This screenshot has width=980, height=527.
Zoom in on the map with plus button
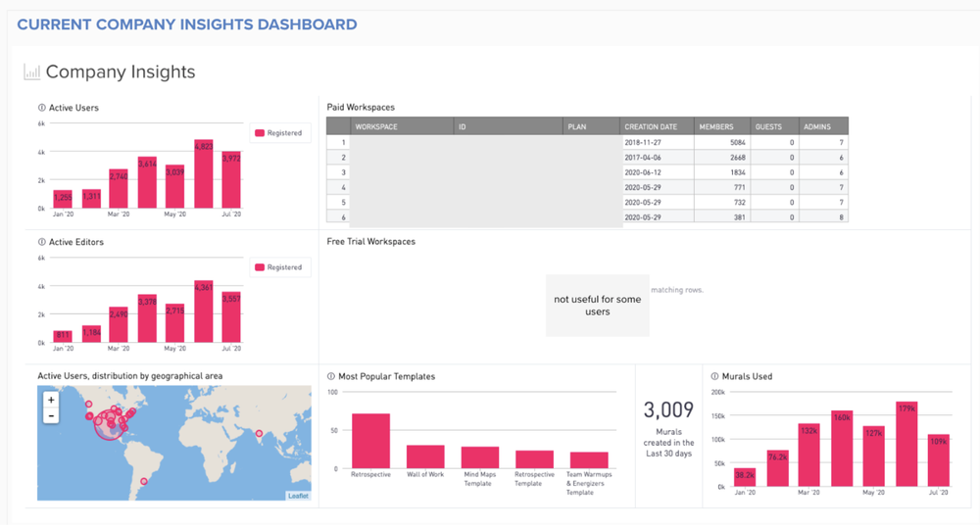(51, 400)
